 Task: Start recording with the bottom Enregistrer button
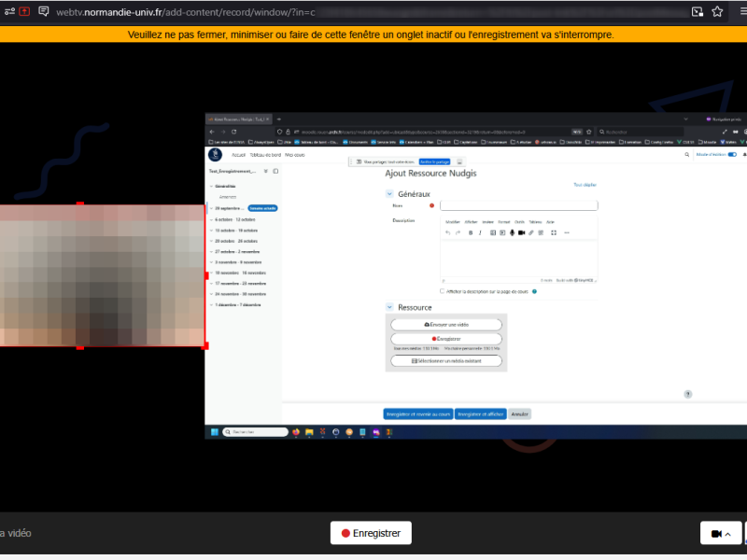(x=371, y=533)
